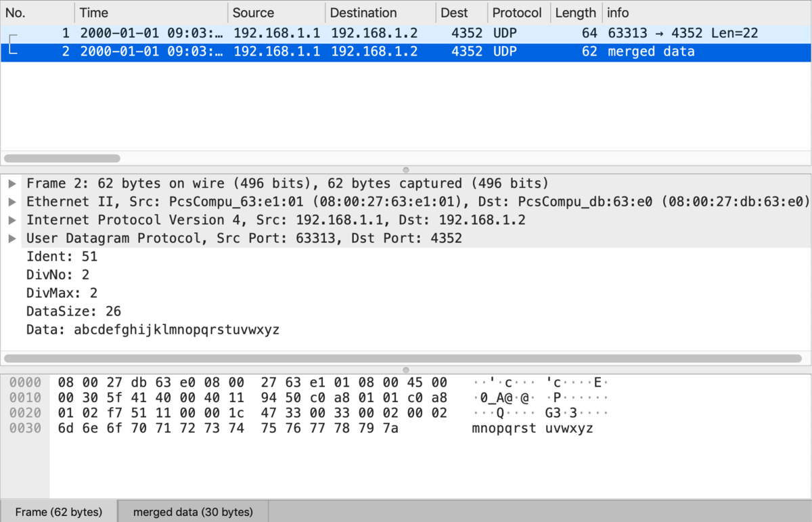
Task: Expand Internet Protocol Version 4 section
Action: 12,220
